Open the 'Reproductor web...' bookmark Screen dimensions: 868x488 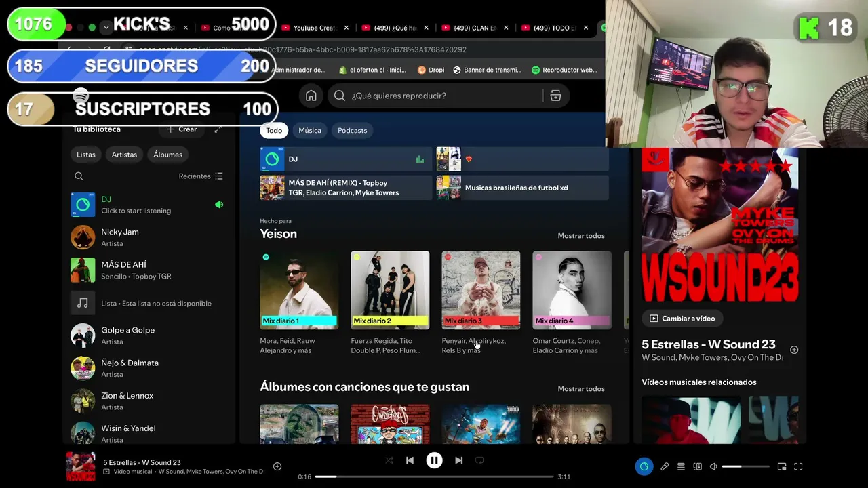pyautogui.click(x=564, y=70)
